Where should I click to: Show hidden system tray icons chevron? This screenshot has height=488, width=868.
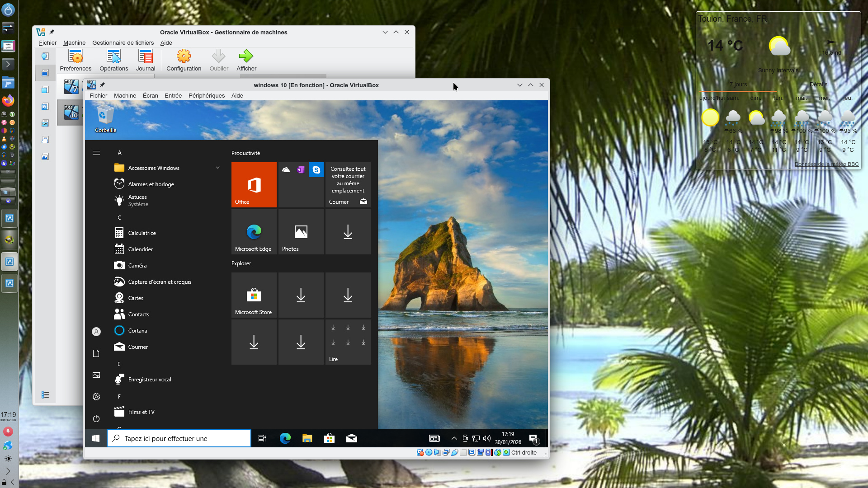tap(454, 438)
